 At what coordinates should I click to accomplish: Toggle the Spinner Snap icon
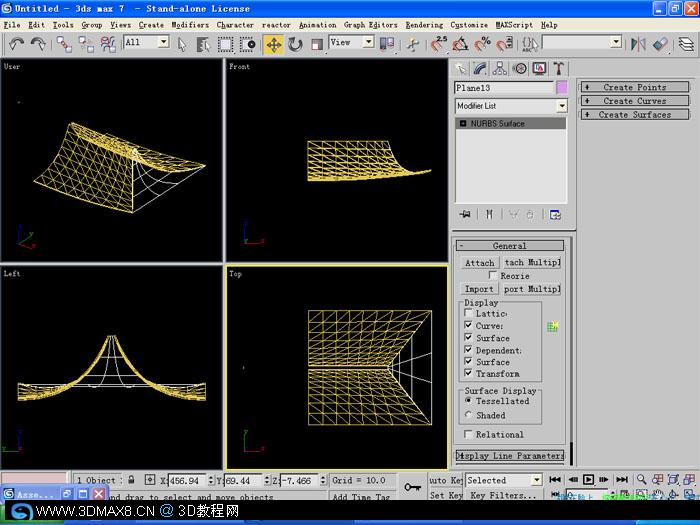click(x=504, y=44)
